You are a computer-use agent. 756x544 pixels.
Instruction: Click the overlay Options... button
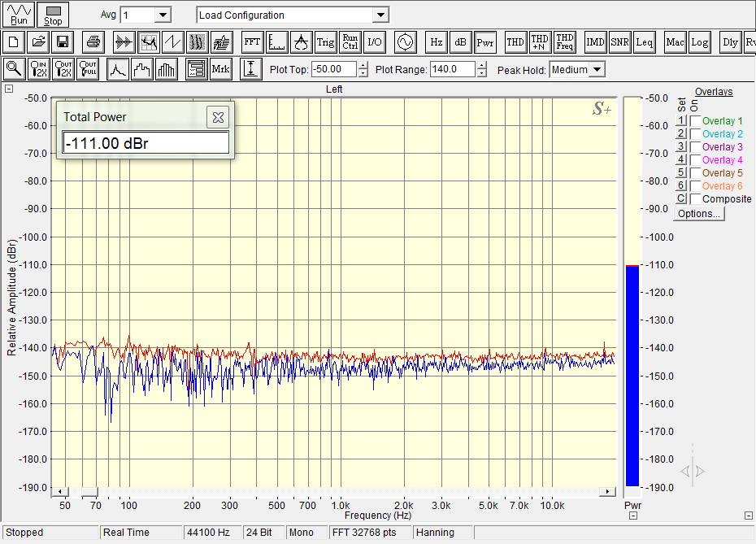698,214
